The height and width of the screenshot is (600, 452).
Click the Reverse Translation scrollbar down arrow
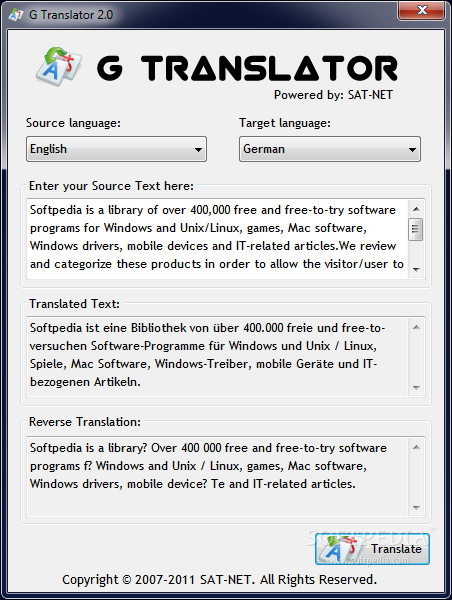(x=416, y=508)
